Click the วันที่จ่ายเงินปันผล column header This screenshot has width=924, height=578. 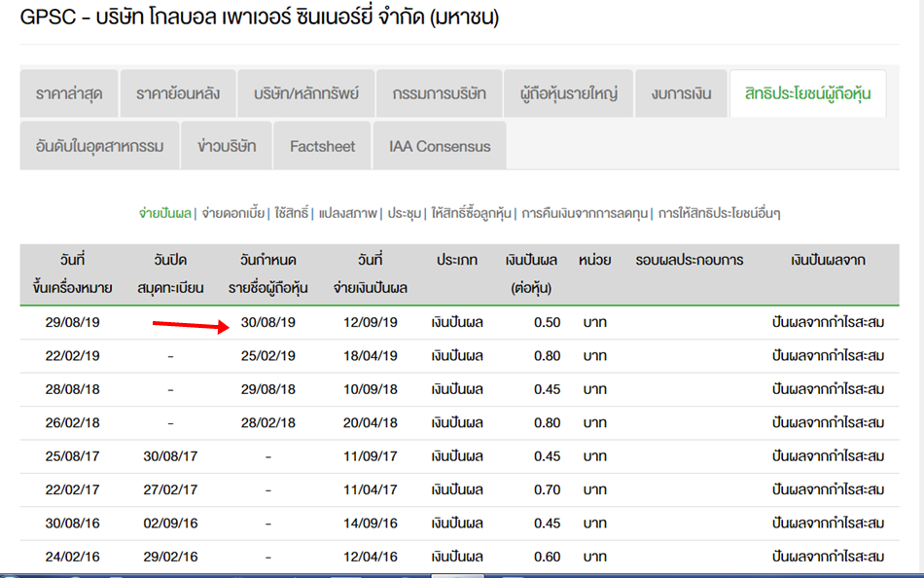tap(370, 273)
